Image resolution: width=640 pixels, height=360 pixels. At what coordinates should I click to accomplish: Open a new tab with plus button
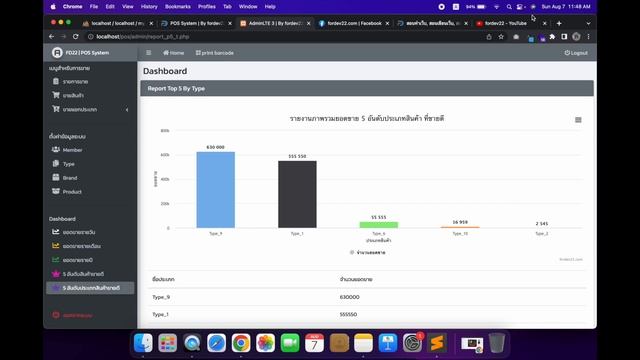[x=559, y=23]
